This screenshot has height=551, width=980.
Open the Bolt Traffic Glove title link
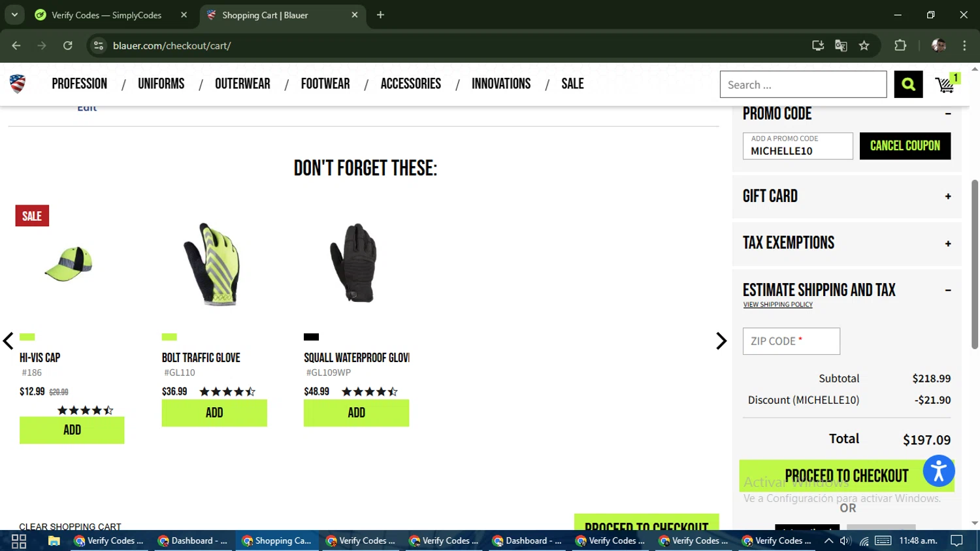point(201,358)
